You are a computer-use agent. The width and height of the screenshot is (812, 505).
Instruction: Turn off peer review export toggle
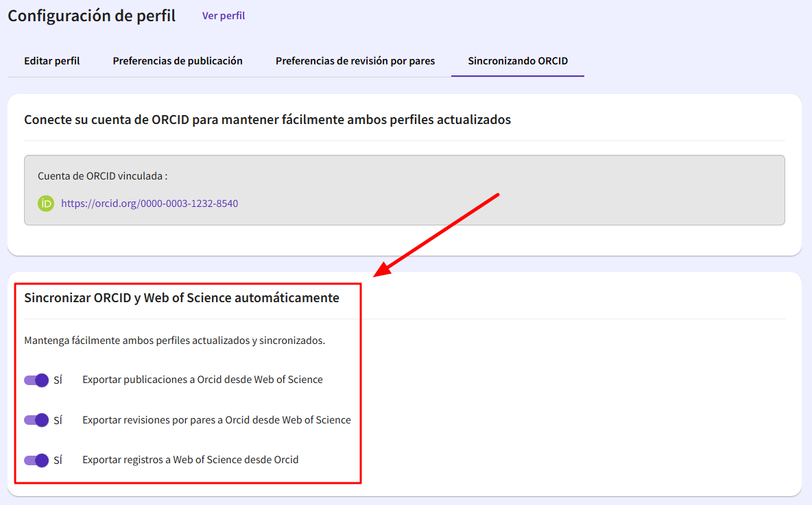(x=36, y=420)
